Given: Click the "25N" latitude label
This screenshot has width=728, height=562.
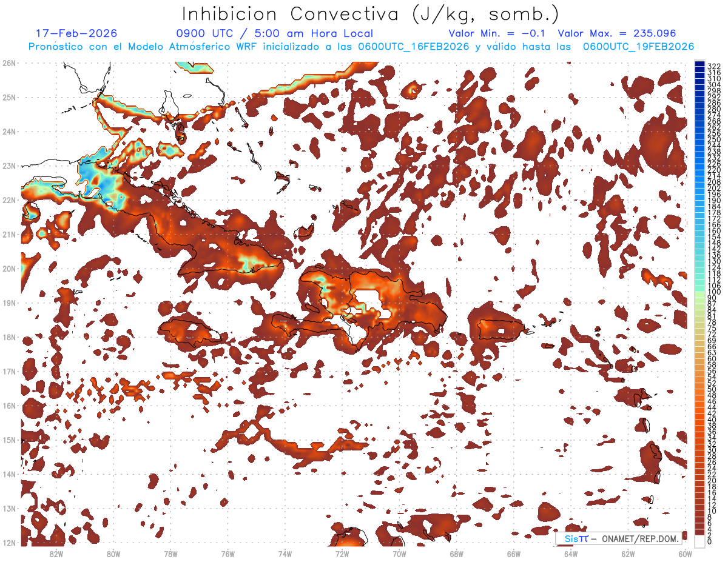Looking at the screenshot, I should (9, 97).
